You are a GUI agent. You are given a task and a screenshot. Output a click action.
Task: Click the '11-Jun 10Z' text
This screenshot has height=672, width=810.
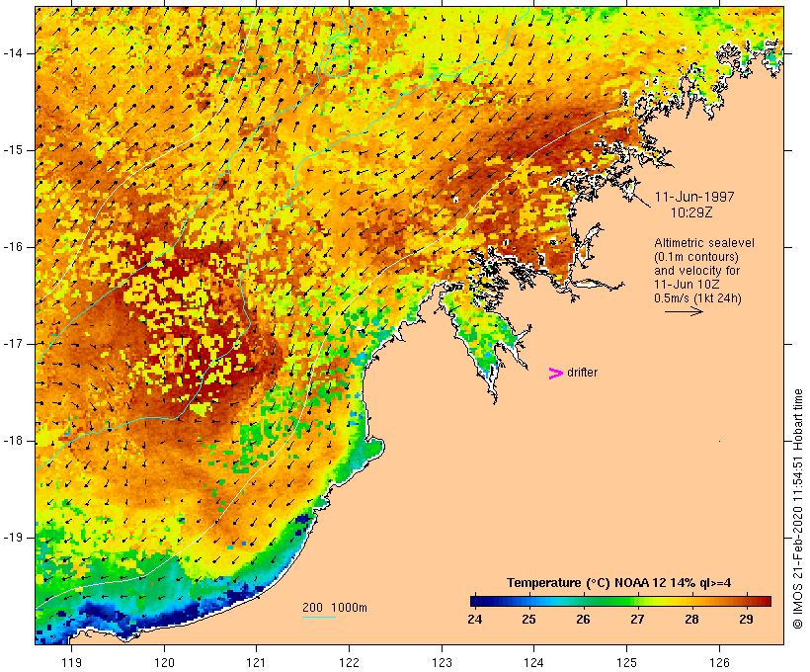(688, 285)
